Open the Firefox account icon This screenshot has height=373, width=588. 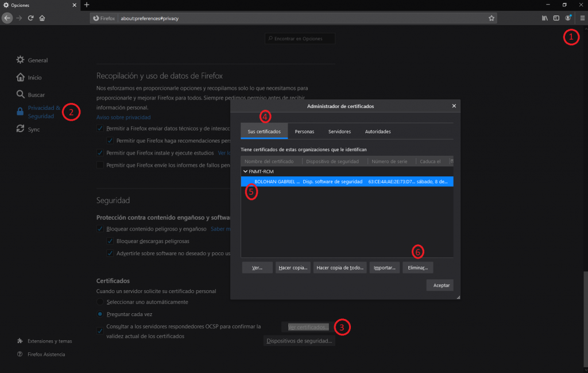pos(568,18)
